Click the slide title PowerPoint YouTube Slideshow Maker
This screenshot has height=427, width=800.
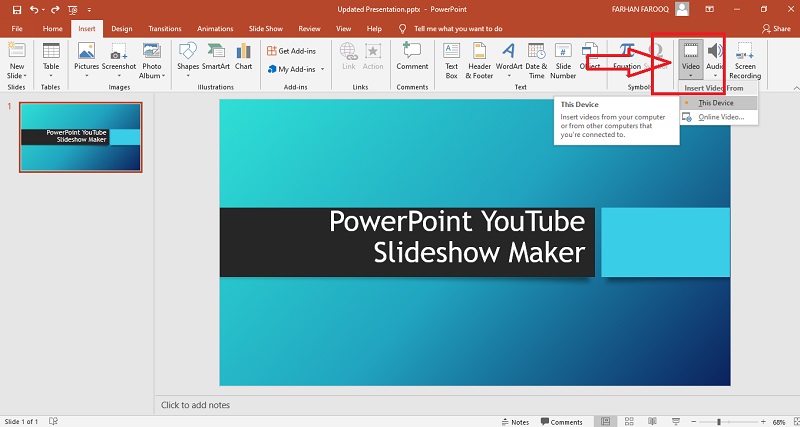tap(457, 237)
